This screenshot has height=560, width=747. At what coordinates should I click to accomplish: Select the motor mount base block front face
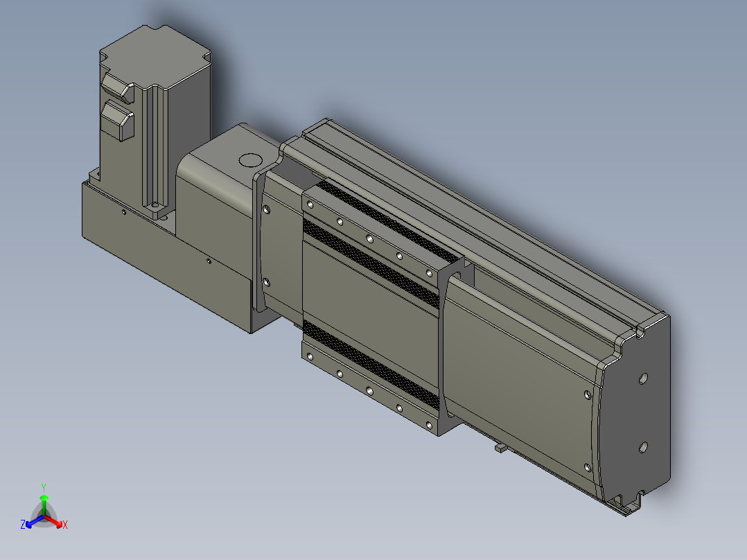[x=167, y=257]
